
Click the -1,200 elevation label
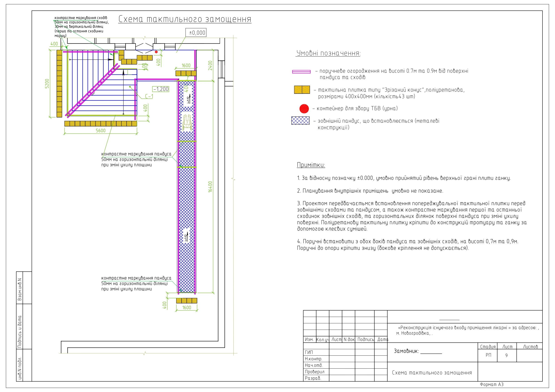161,89
